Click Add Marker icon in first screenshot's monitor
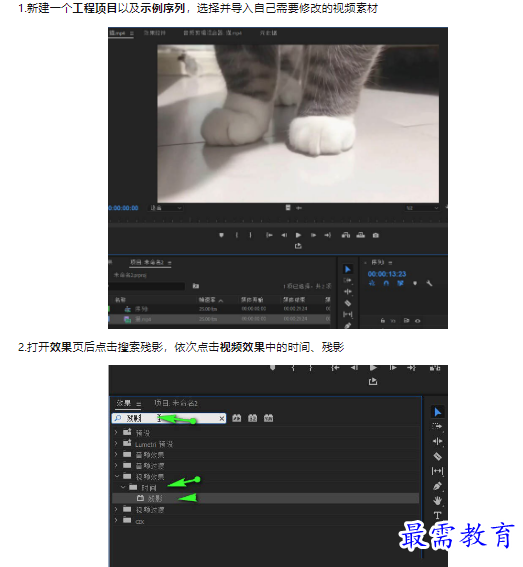Image resolution: width=523 pixels, height=567 pixels. pyautogui.click(x=221, y=235)
